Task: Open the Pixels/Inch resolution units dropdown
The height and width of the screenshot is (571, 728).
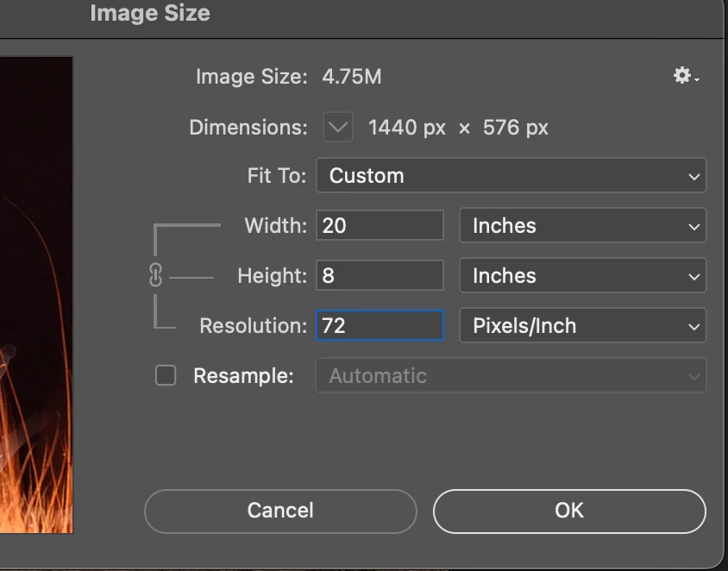Action: tap(582, 326)
